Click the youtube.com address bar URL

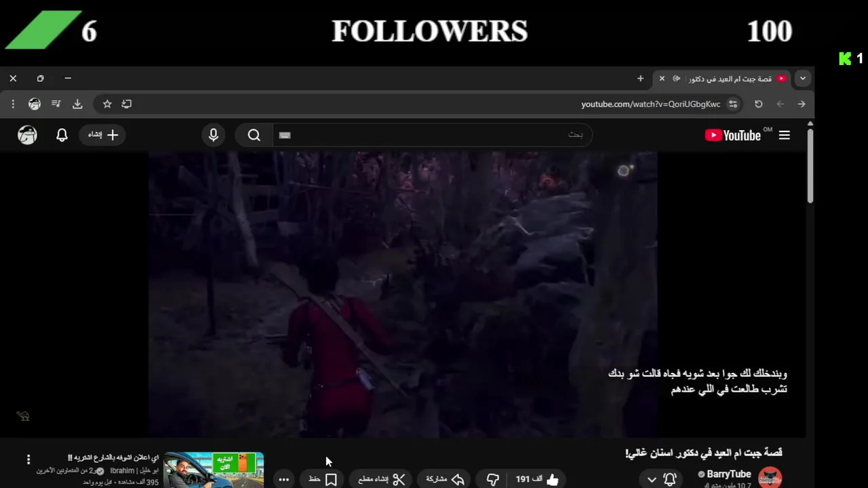pos(650,104)
